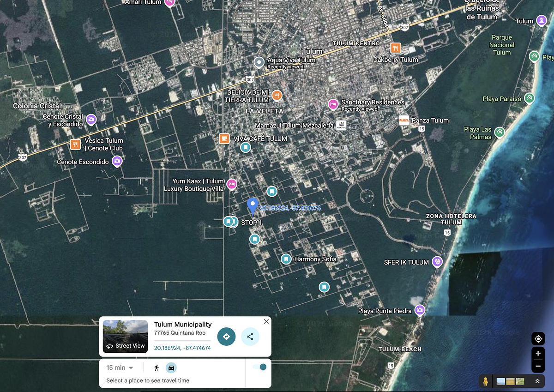Select the leftmost blue sky layer thumbnail

click(501, 381)
